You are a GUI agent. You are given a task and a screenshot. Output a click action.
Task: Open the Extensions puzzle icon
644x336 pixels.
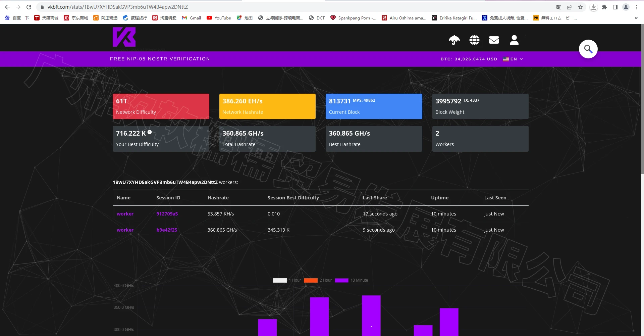tap(604, 7)
